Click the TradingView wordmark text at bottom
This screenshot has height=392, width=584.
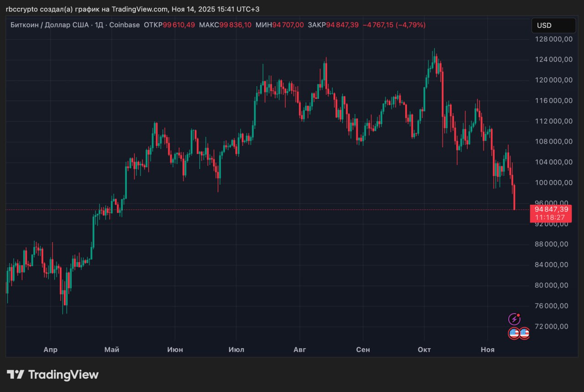(x=63, y=375)
